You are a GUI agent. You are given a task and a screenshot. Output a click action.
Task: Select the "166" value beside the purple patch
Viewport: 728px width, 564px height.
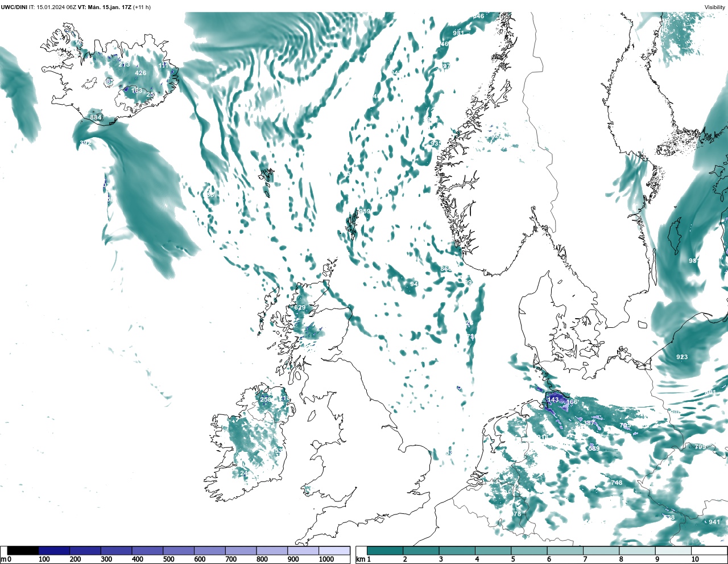click(572, 402)
